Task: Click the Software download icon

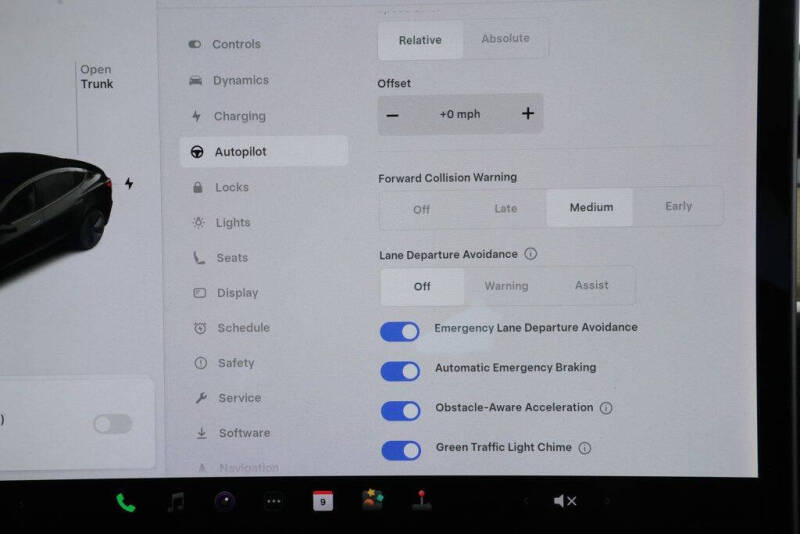Action: 202,433
